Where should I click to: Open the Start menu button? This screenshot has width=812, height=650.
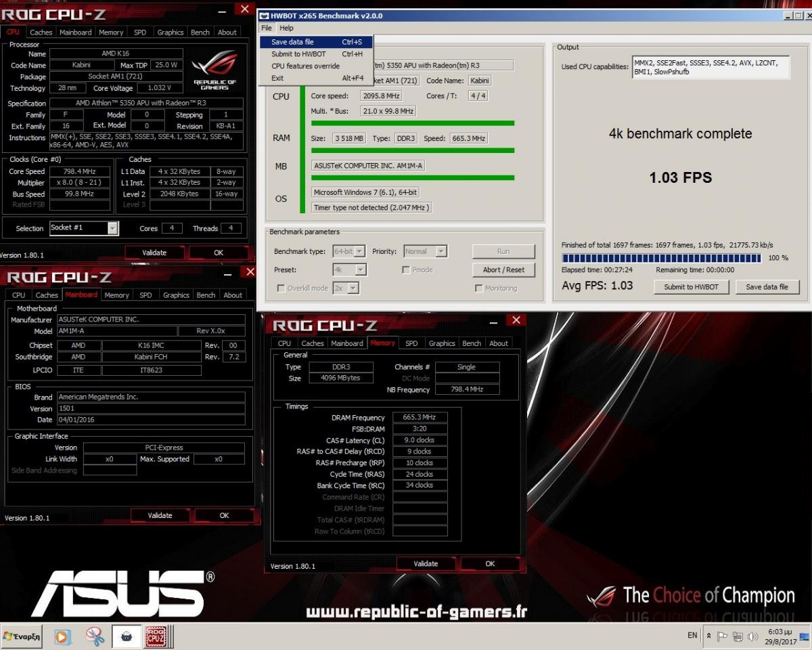click(x=22, y=636)
